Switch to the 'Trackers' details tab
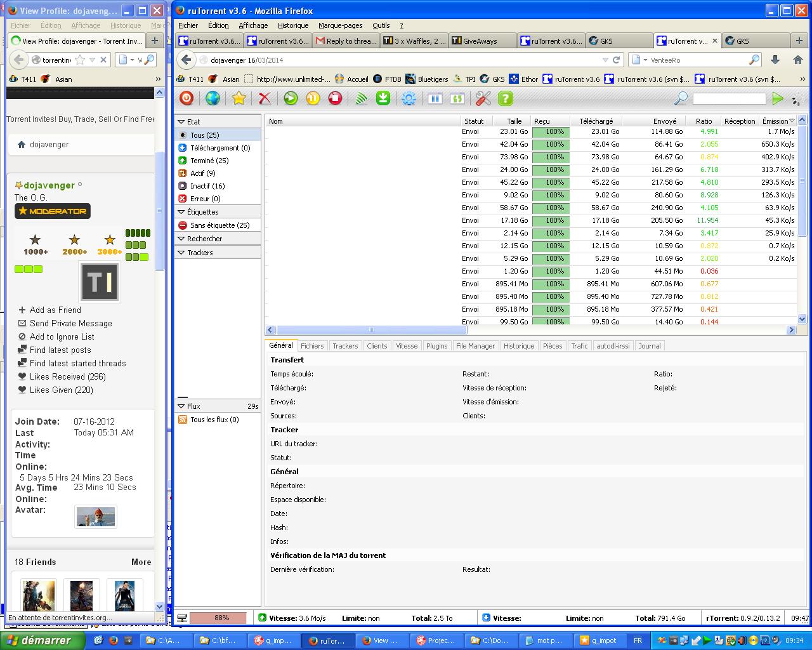Screen dimensions: 812x650 click(x=345, y=346)
